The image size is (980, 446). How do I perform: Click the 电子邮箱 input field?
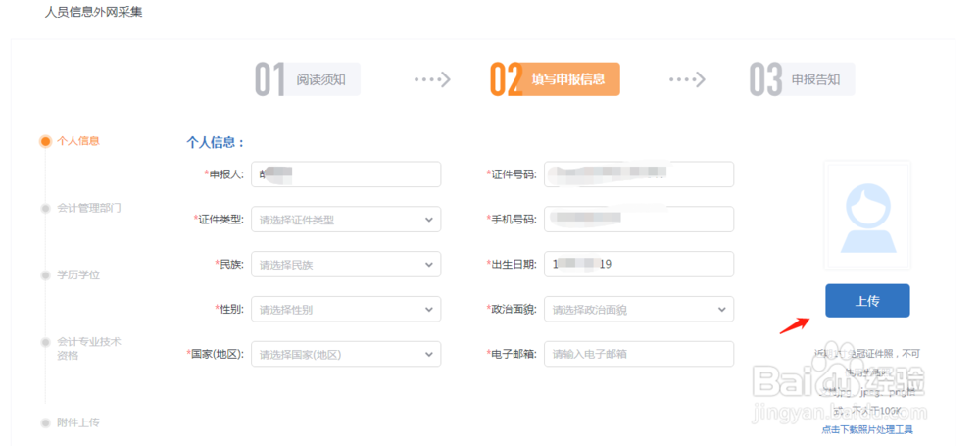point(639,354)
